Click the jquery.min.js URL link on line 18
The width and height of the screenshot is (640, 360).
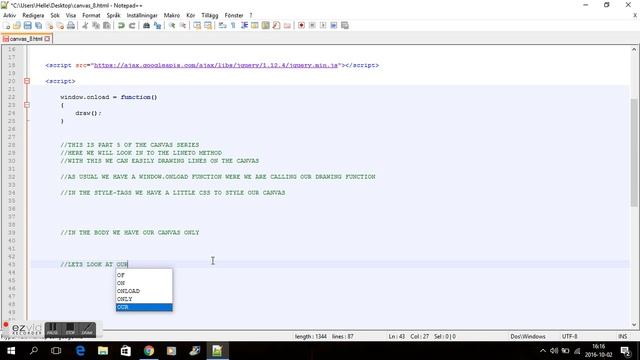click(216, 65)
